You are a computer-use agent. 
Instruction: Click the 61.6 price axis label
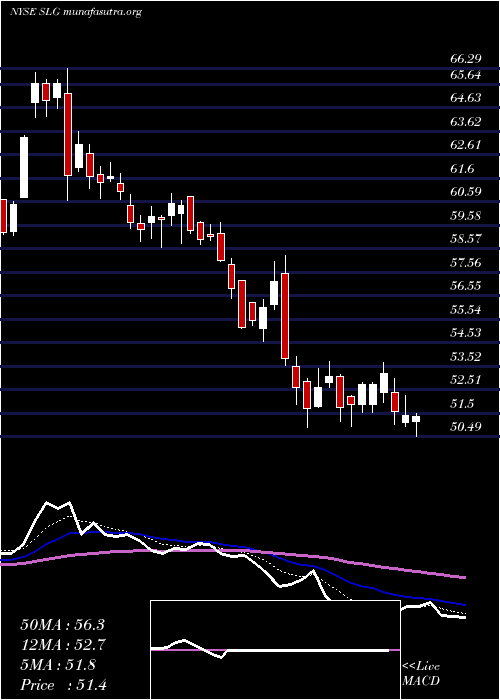(462, 169)
